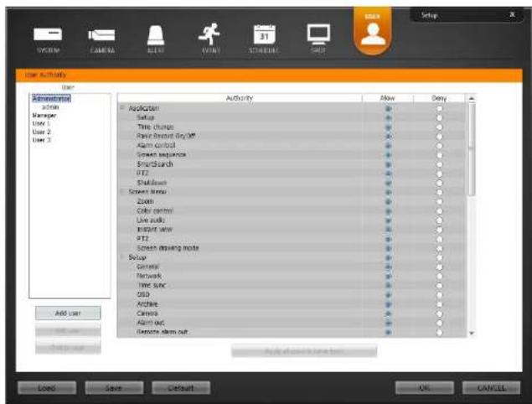This screenshot has width=532, height=404.
Task: Open the Schedule calendar section
Action: [264, 39]
